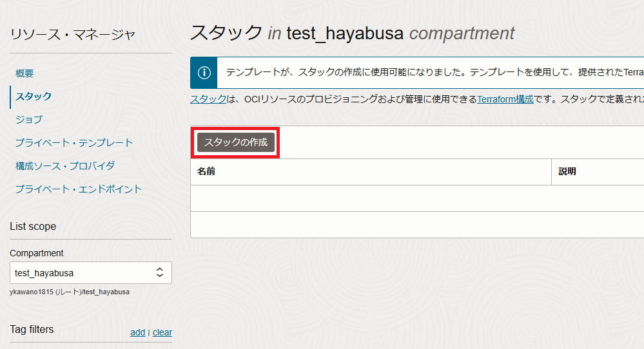Open the Terraform構成 link
This screenshot has height=349, width=644.
pyautogui.click(x=505, y=99)
